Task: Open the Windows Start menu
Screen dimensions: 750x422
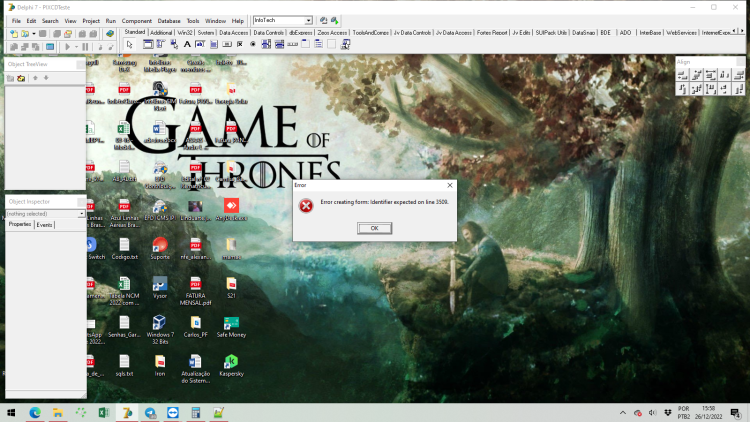Action: 11,412
